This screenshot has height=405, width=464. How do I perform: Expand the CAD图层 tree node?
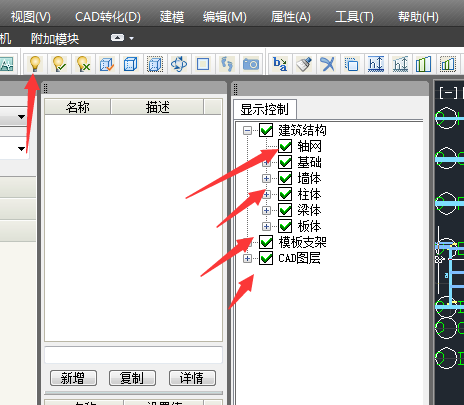pyautogui.click(x=247, y=258)
